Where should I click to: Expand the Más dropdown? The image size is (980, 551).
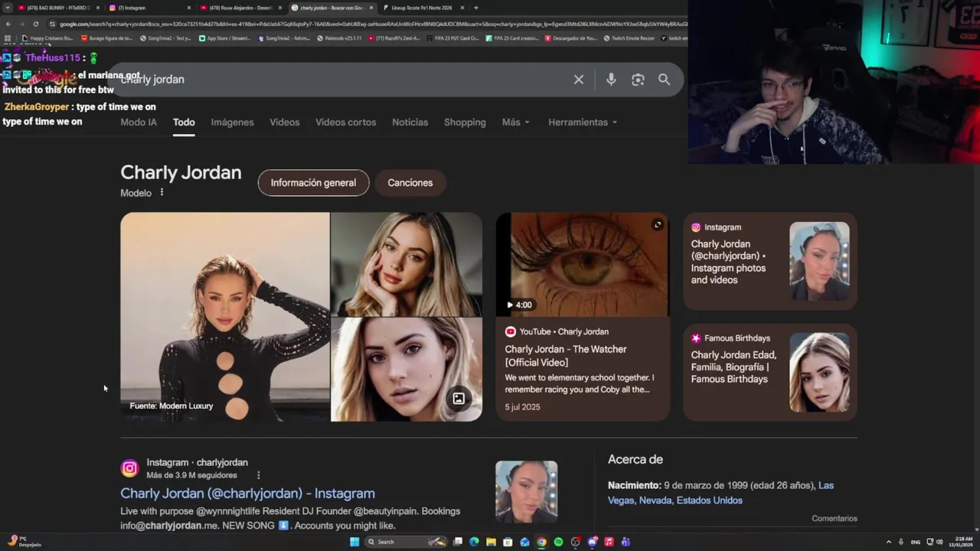pos(516,122)
